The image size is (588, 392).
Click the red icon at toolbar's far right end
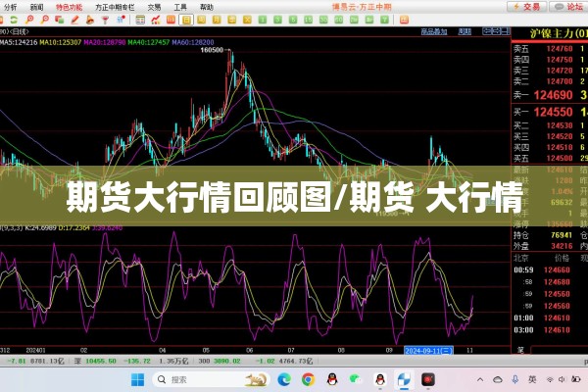pyautogui.click(x=404, y=20)
